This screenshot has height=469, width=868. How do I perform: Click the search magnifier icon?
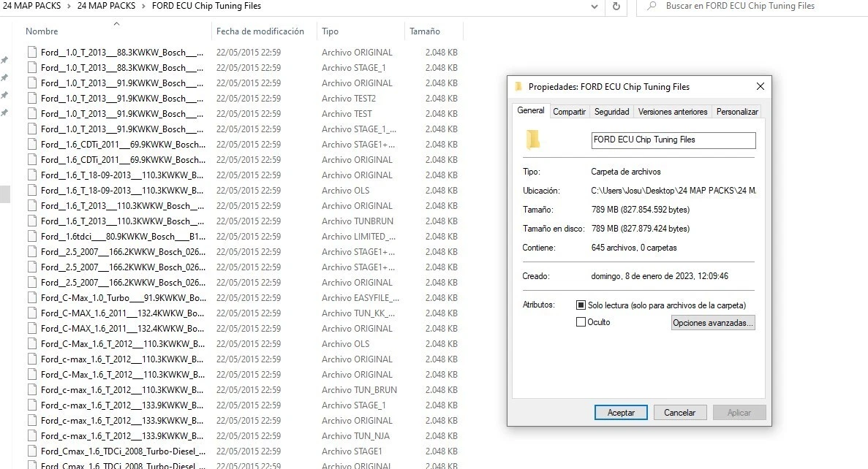coord(652,6)
